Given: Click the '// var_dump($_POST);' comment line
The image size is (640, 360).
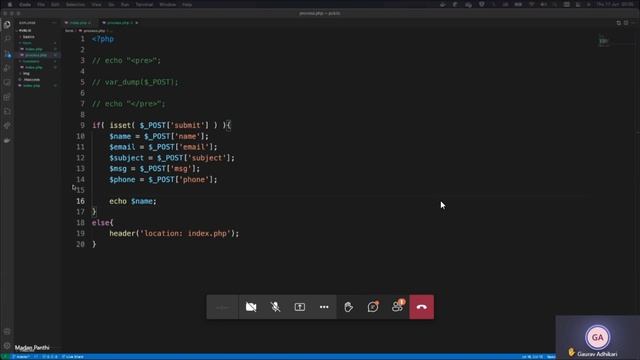Looking at the screenshot, I should coord(135,82).
